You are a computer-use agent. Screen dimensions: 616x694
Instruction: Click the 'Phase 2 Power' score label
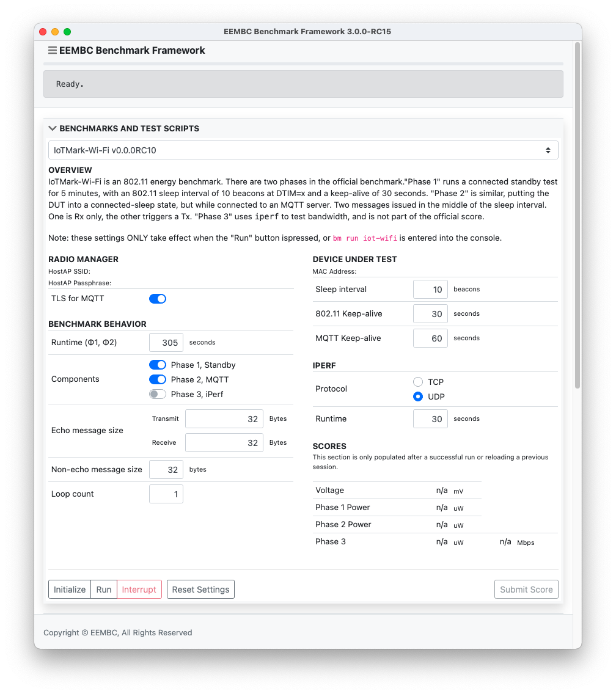343,525
